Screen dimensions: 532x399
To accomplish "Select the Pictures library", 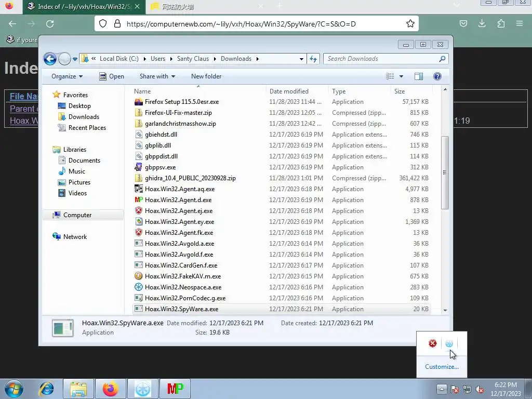I will click(79, 182).
